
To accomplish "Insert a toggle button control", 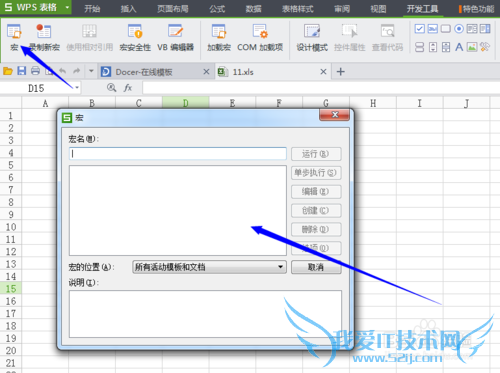I will [x=420, y=47].
